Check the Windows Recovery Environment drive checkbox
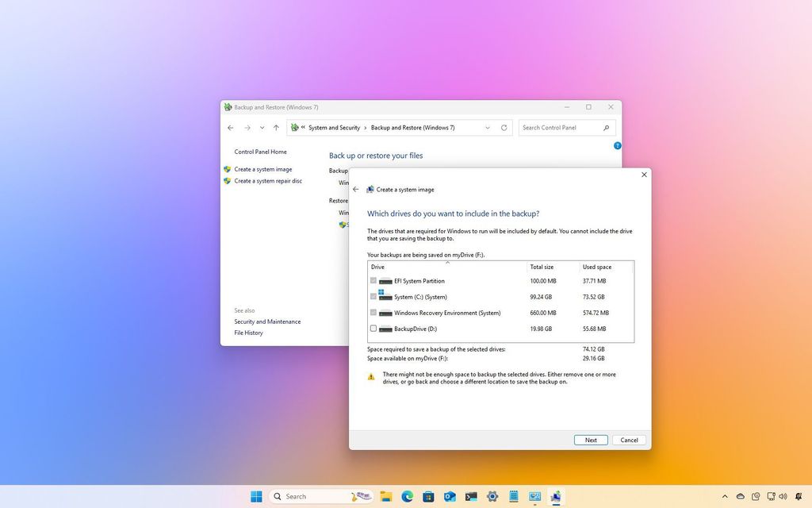812x508 pixels. point(373,312)
